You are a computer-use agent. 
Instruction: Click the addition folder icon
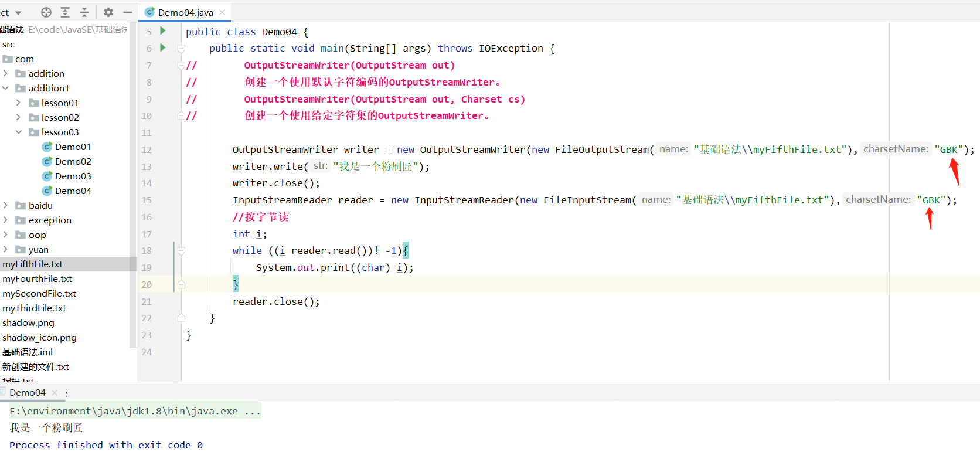tap(21, 73)
